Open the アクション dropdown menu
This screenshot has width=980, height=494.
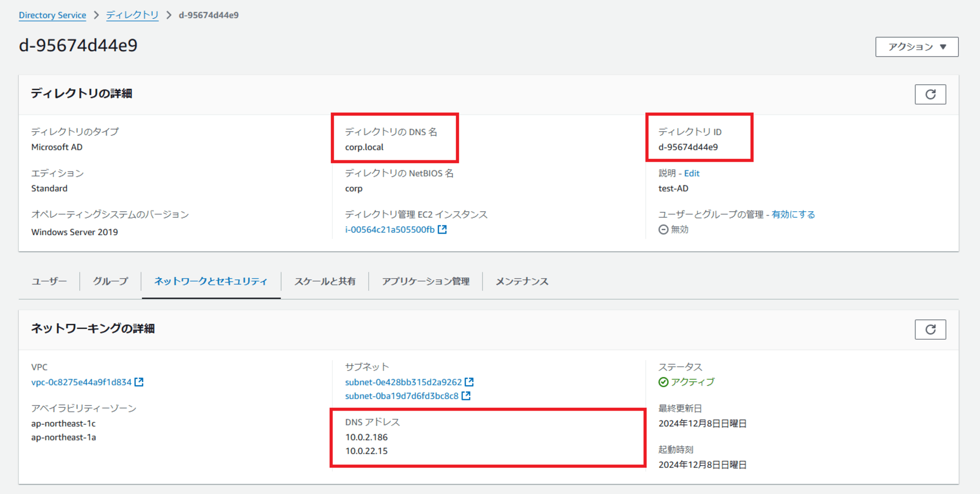tap(917, 47)
